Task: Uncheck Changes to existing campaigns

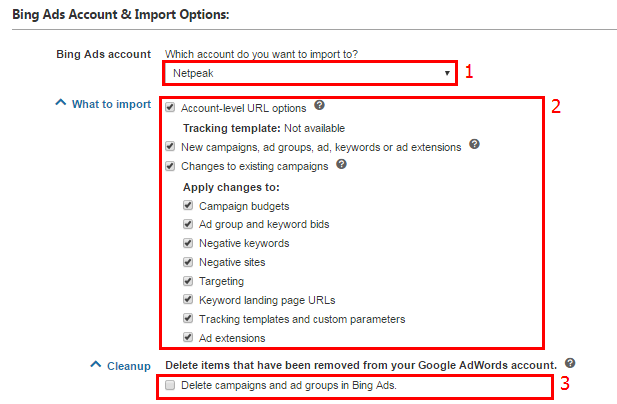Action: [x=171, y=166]
